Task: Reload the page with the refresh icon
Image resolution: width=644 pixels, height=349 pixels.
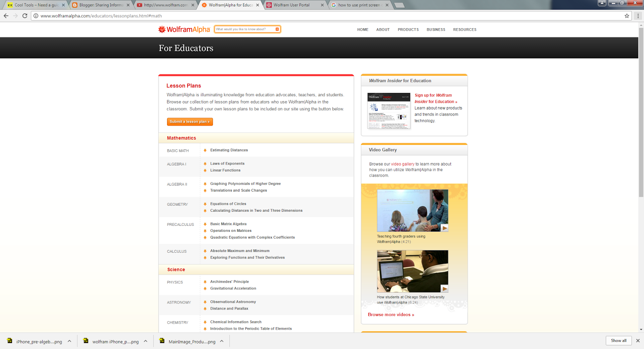Action: (x=25, y=16)
